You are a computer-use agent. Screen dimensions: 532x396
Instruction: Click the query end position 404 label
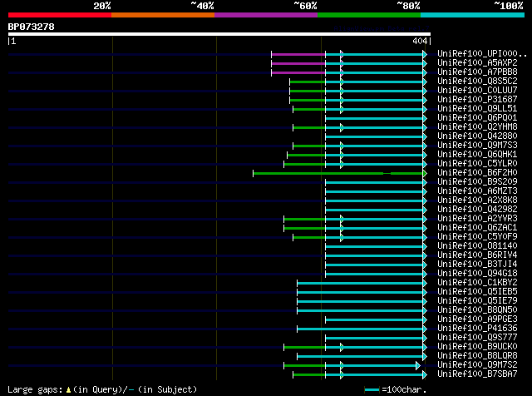(x=420, y=41)
